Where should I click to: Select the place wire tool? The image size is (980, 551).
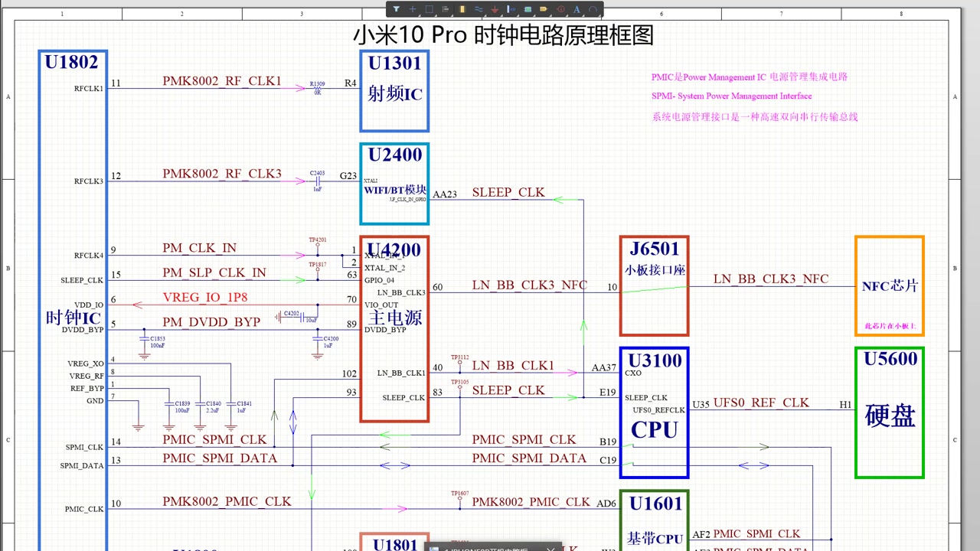(479, 9)
